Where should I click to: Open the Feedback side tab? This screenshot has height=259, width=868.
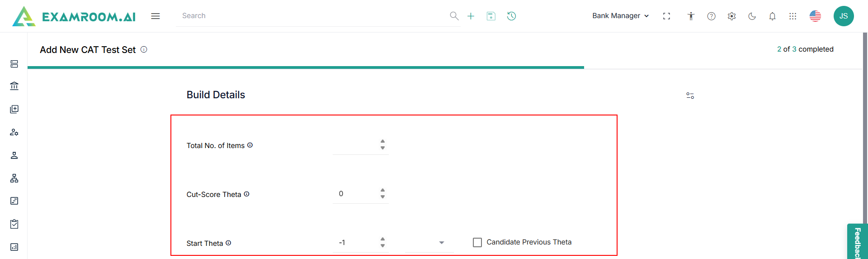tap(857, 242)
